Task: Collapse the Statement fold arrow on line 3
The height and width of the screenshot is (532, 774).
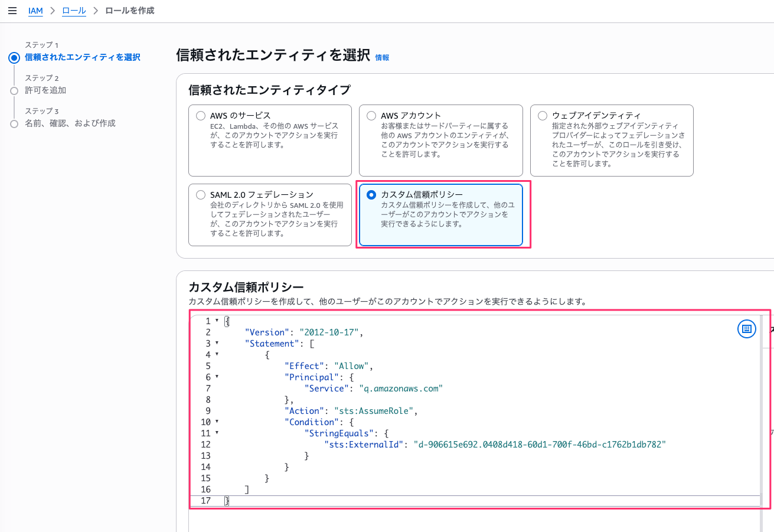Action: [217, 343]
